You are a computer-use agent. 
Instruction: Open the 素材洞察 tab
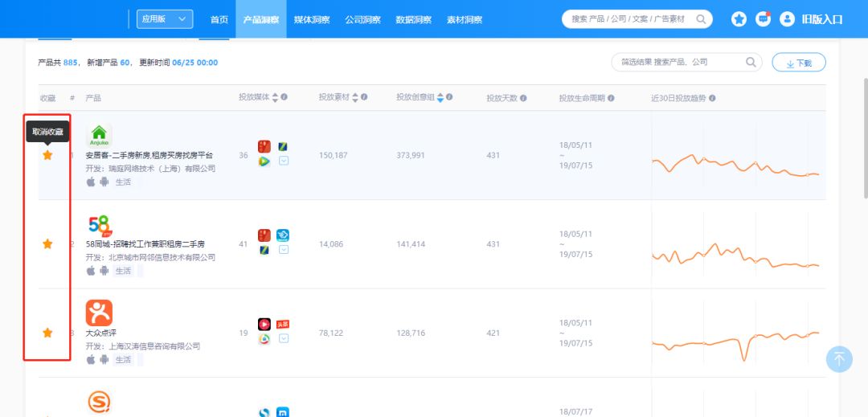[465, 19]
